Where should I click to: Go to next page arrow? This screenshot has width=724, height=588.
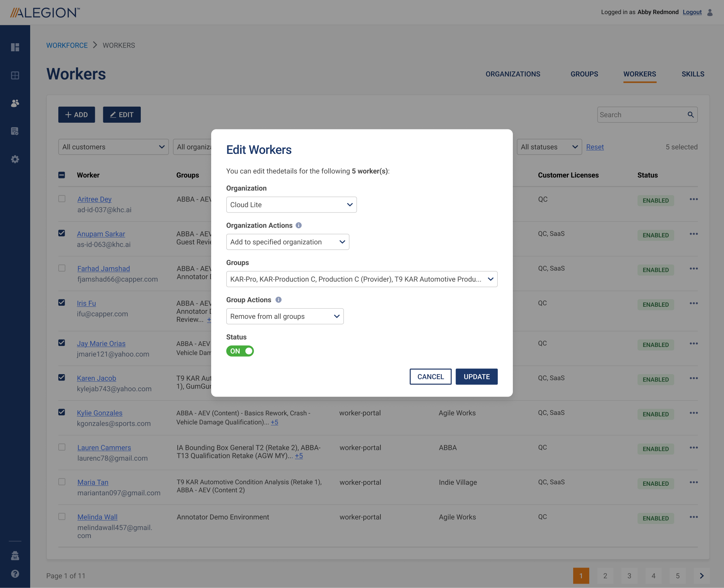coord(702,576)
